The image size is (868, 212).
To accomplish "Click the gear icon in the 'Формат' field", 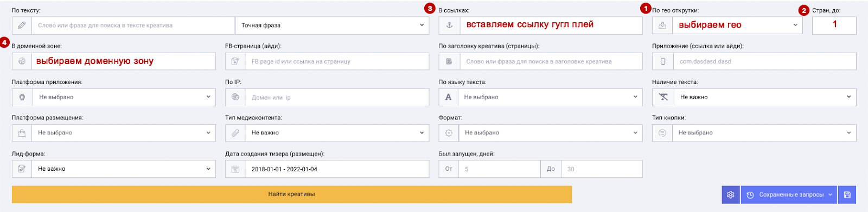I will (x=449, y=133).
